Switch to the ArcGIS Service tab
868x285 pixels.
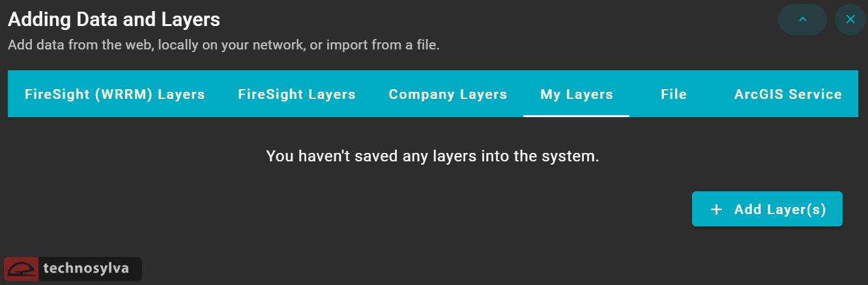[x=788, y=94]
